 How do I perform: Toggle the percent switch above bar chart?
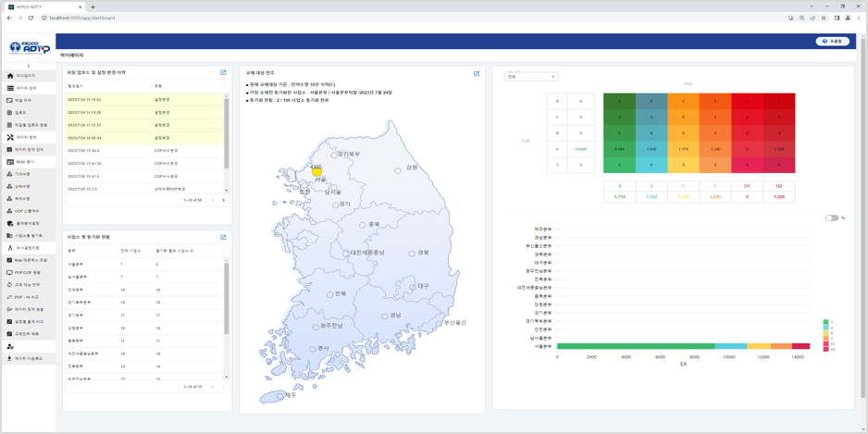pos(831,218)
